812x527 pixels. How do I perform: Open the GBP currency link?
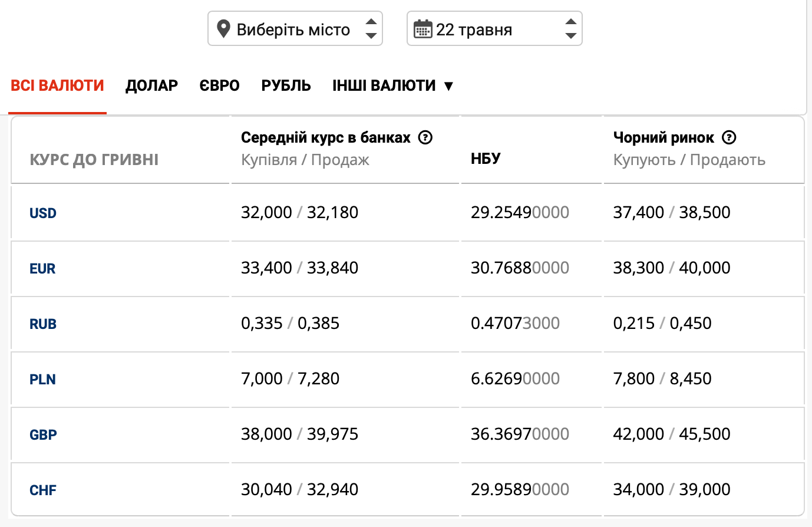point(43,434)
